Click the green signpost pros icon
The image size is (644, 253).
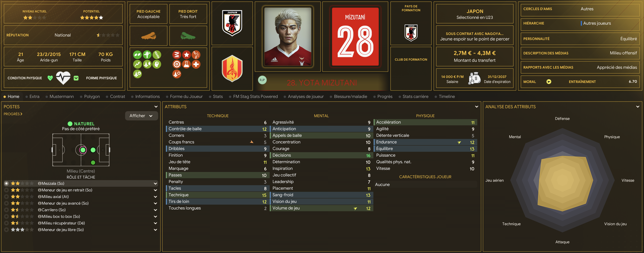pos(147,55)
